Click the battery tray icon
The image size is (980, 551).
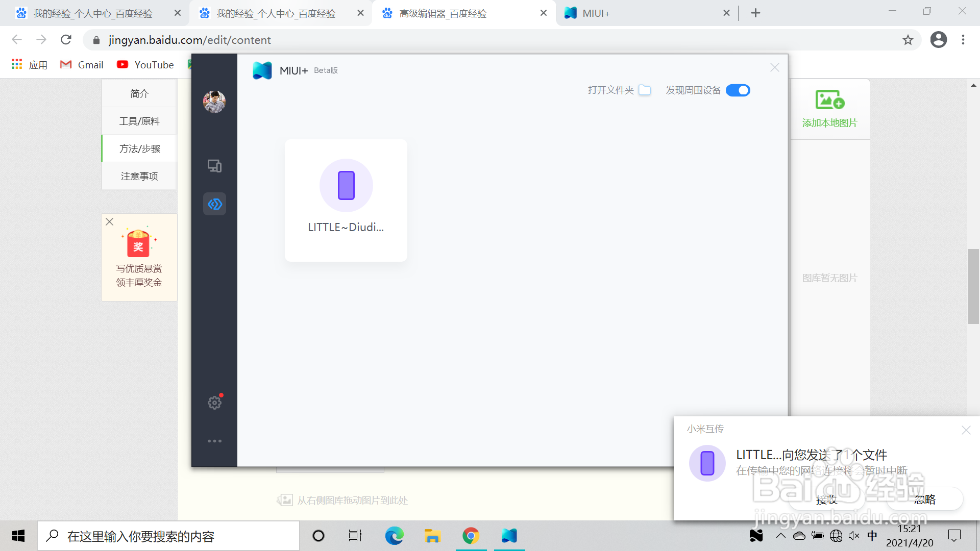pos(817,536)
